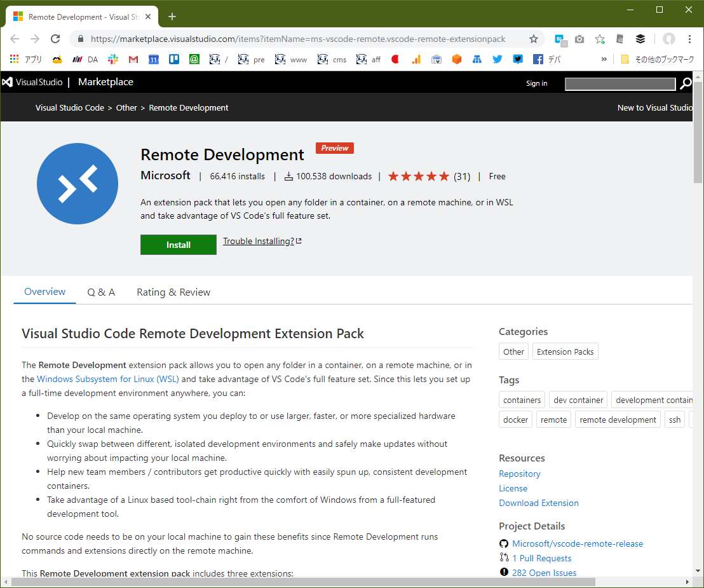Viewport: 704px width, 588px height.
Task: Click the Remote Development extension logo
Action: pyautogui.click(x=78, y=184)
